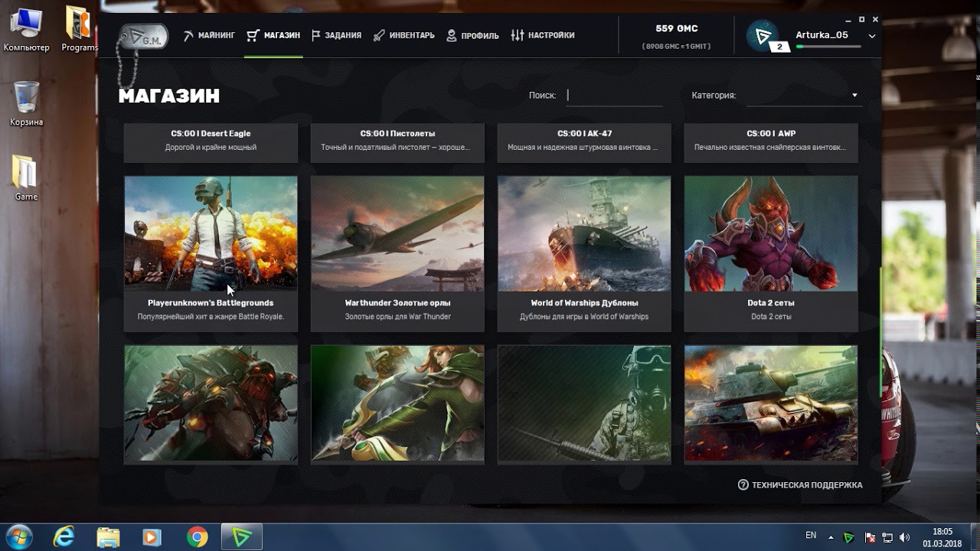Open the Windows Start menu
The width and height of the screenshot is (980, 551).
19,537
